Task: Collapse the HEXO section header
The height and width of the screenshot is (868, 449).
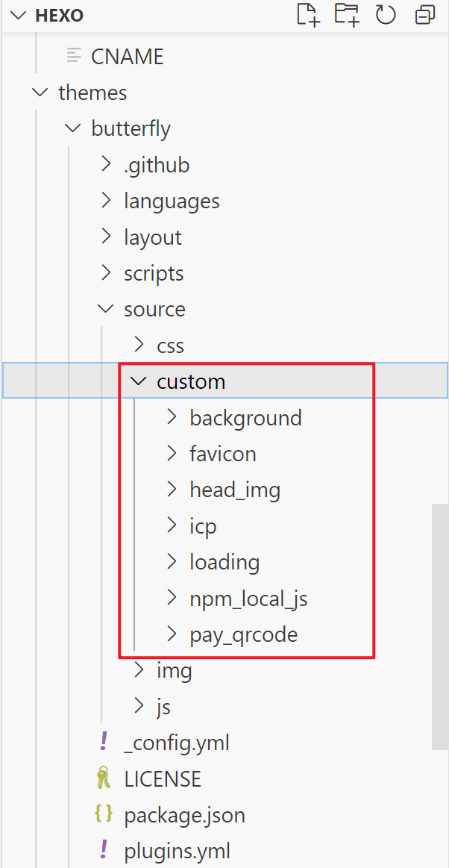Action: (x=19, y=16)
